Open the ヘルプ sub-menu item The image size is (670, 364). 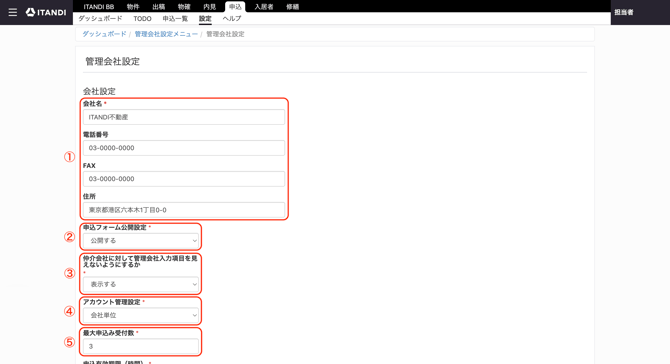coord(232,18)
